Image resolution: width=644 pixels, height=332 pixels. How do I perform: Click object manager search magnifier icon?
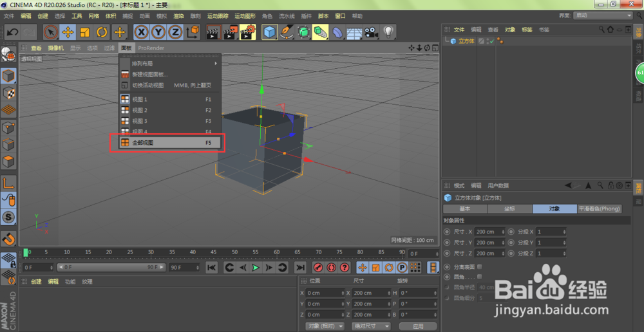pos(601,30)
